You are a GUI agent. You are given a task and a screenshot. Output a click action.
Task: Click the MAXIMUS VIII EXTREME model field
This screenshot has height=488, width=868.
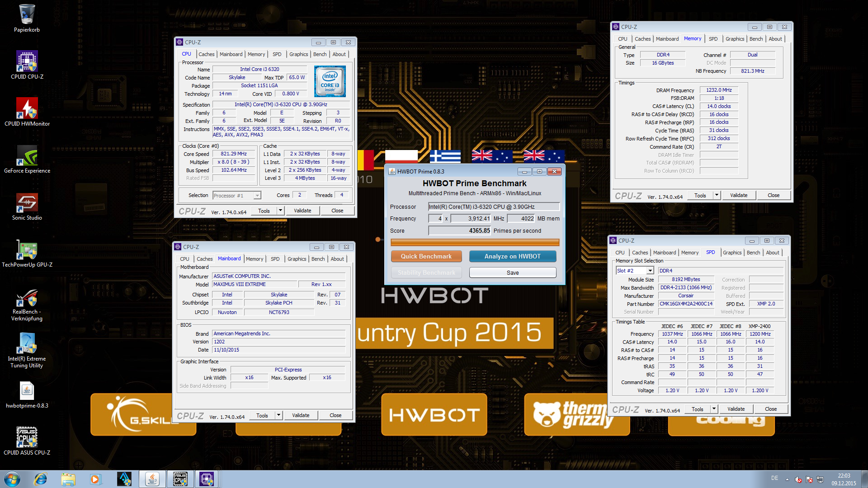click(255, 284)
